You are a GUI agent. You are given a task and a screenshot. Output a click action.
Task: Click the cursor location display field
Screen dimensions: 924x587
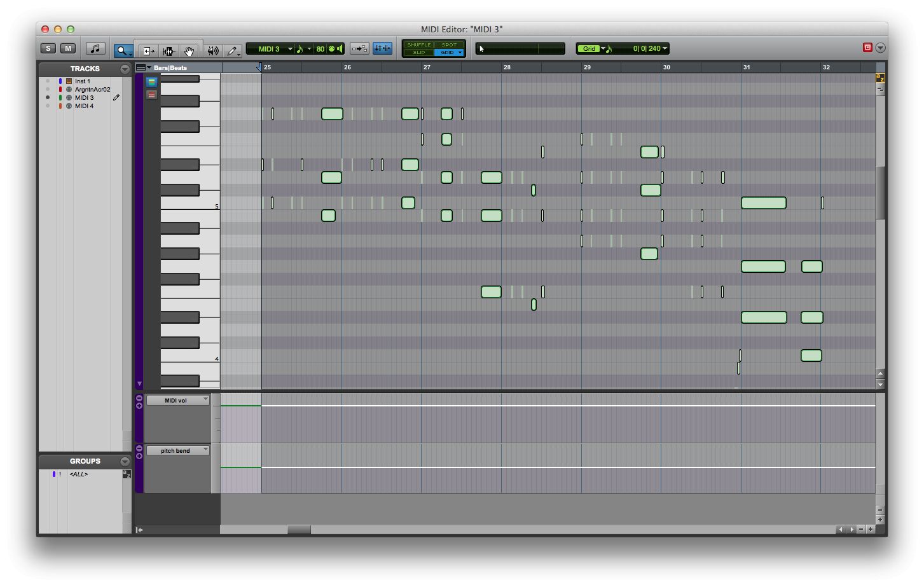(520, 48)
